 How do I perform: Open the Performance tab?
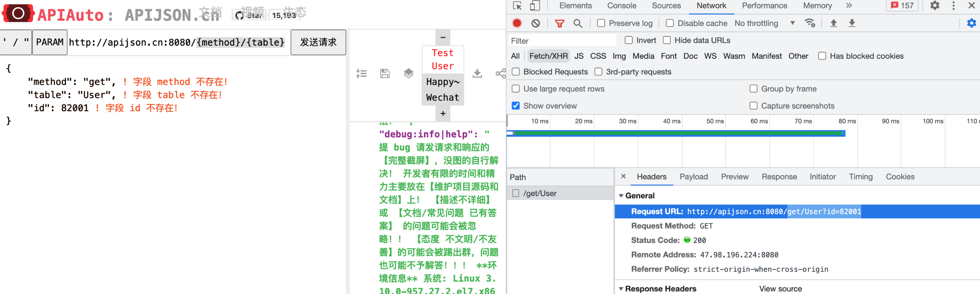coord(764,5)
